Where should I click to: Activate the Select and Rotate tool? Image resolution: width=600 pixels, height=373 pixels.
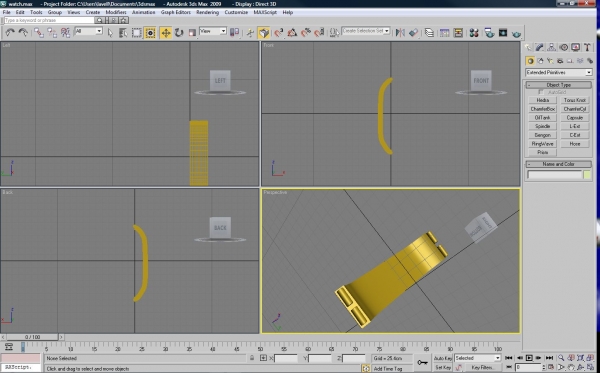[179, 33]
